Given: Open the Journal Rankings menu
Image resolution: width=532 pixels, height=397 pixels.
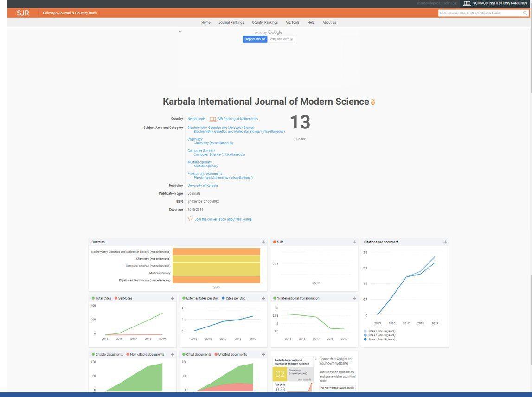Looking at the screenshot, I should click(x=231, y=22).
